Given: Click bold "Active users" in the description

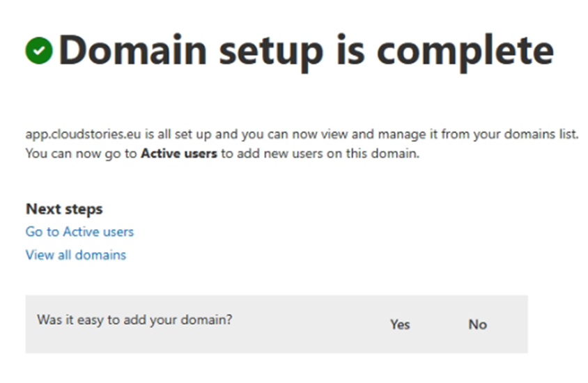Looking at the screenshot, I should [x=179, y=154].
